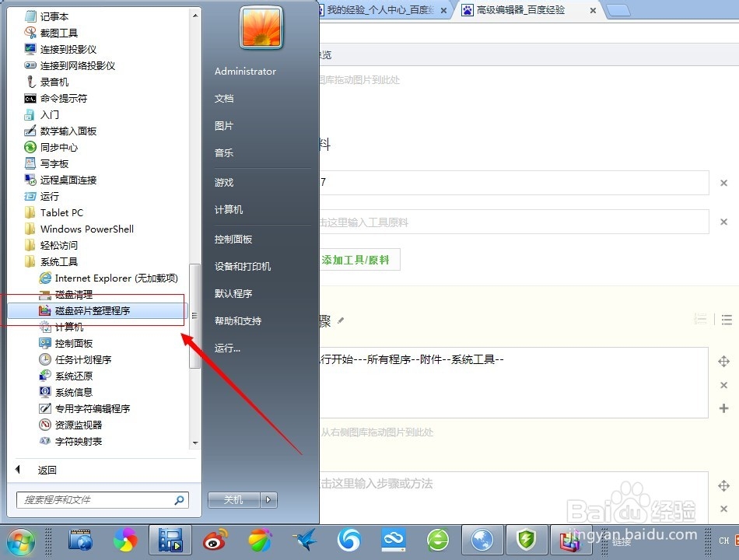This screenshot has height=560, width=739.
Task: Open 记事本 (Notepad) from program list
Action: tap(46, 16)
